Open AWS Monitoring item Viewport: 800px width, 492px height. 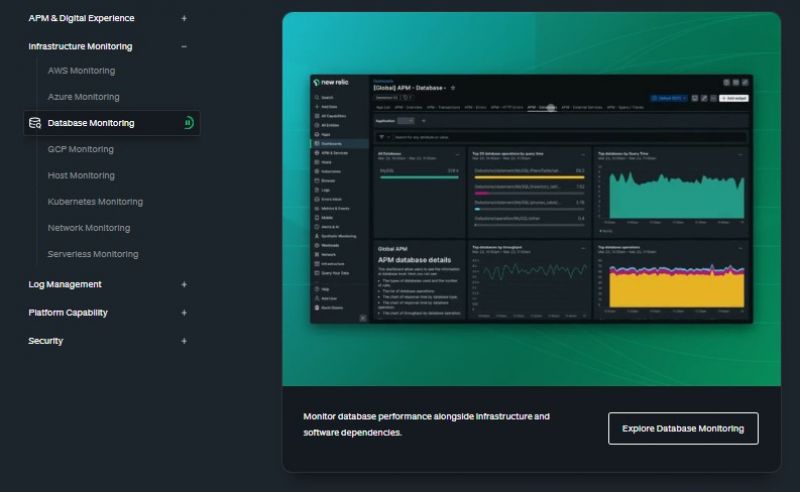[81, 71]
